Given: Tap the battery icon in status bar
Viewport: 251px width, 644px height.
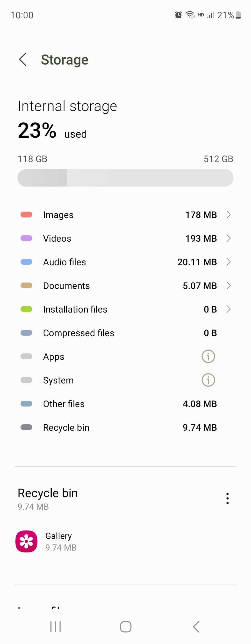Looking at the screenshot, I should pyautogui.click(x=238, y=15).
